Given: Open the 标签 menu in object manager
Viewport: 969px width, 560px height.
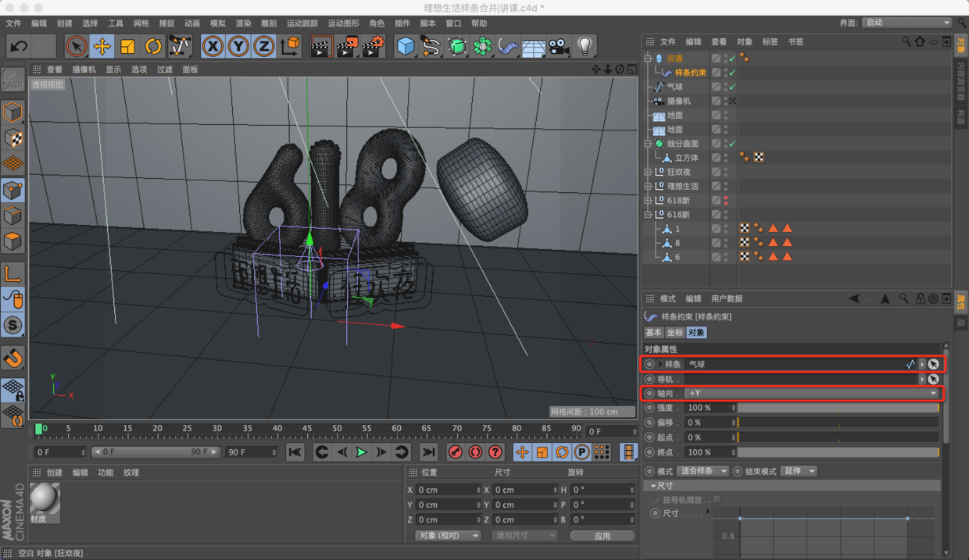Looking at the screenshot, I should [x=771, y=41].
